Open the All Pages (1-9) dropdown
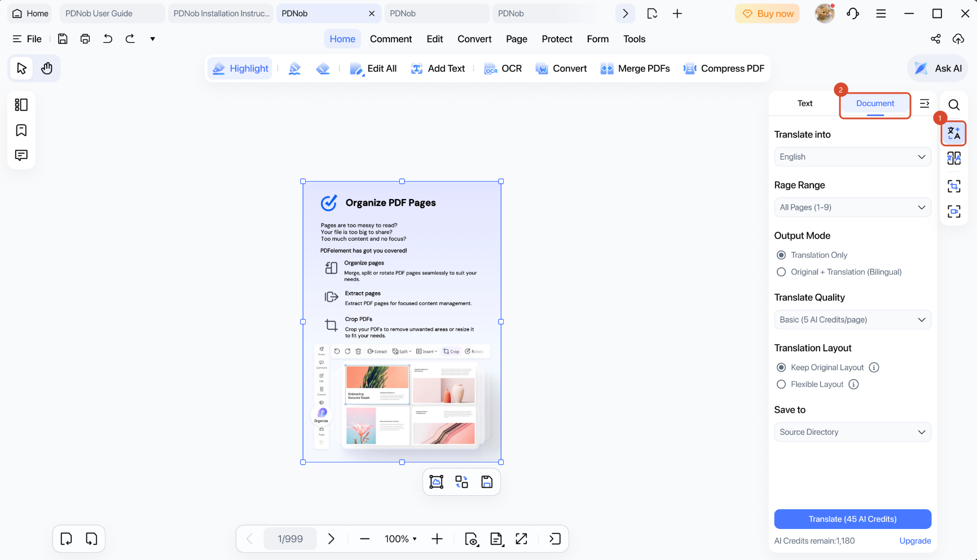This screenshot has width=977, height=560. pyautogui.click(x=852, y=208)
